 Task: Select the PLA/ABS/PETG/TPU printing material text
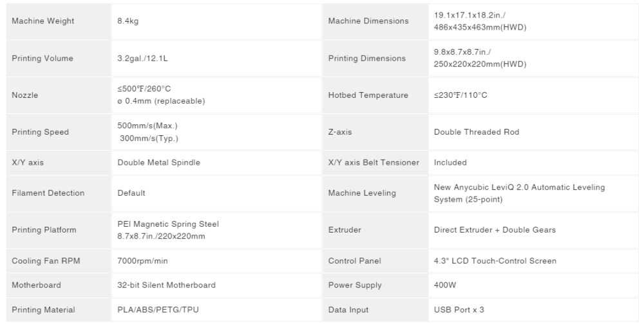point(158,310)
